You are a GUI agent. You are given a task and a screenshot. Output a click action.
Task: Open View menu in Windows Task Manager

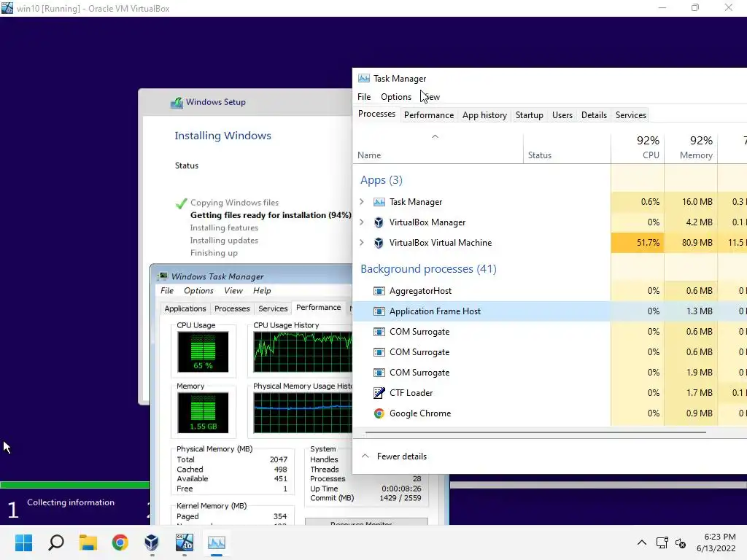tap(233, 290)
